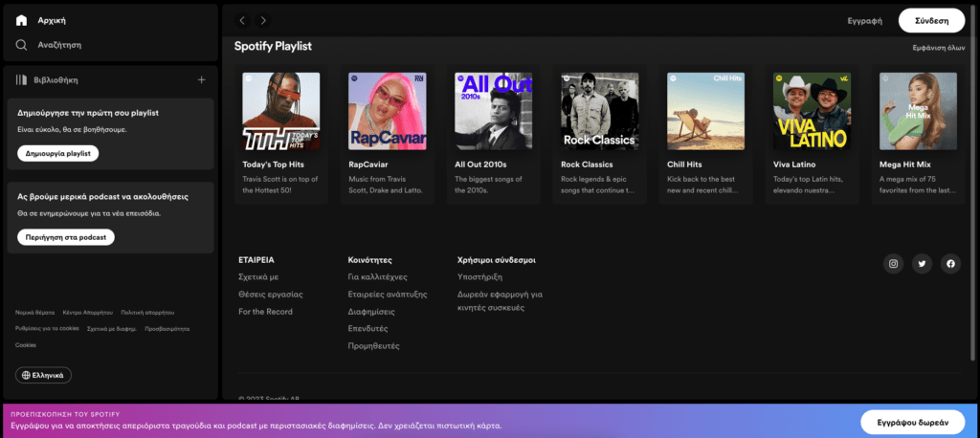Click the Εγγραφή sign-up link
Viewport: 980px width, 438px height.
[x=864, y=20]
